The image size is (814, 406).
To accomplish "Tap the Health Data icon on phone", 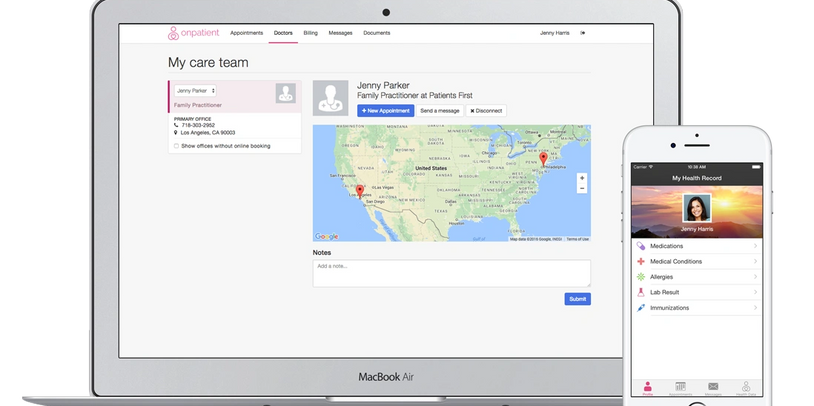I will [x=745, y=387].
